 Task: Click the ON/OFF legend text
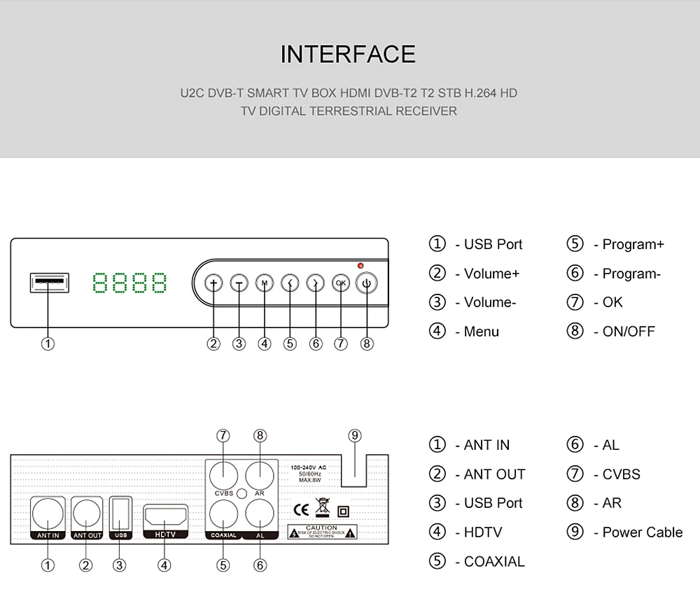coord(629,332)
